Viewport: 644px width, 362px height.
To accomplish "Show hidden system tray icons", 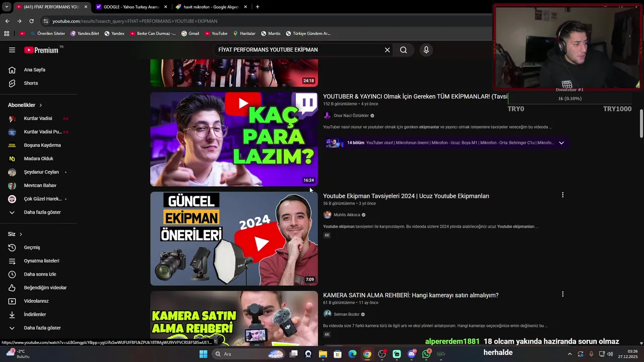I will click(x=570, y=354).
